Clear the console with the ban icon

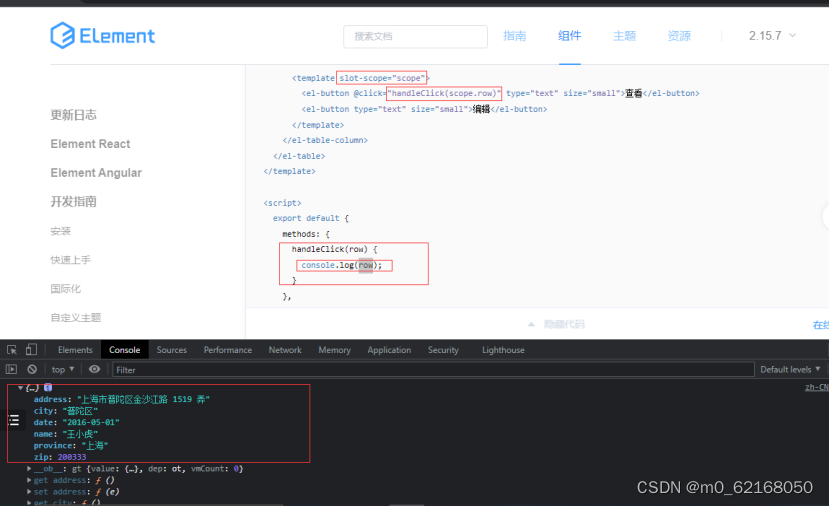32,370
